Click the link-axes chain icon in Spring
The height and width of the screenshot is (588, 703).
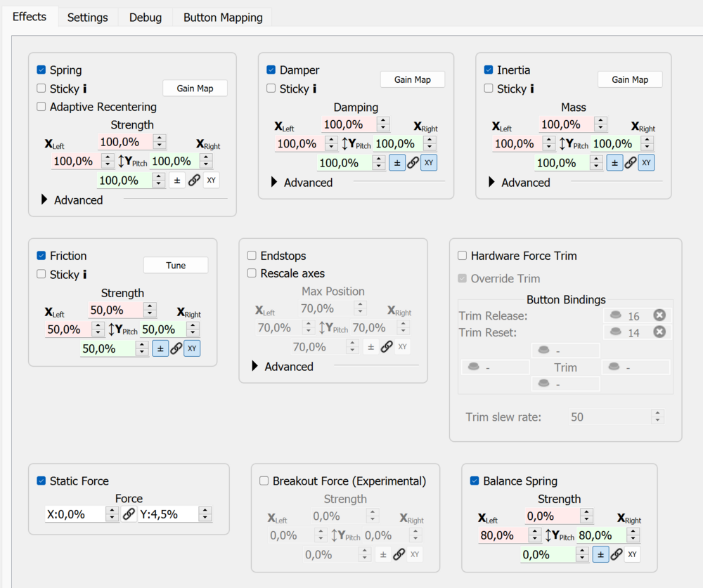[x=194, y=181]
